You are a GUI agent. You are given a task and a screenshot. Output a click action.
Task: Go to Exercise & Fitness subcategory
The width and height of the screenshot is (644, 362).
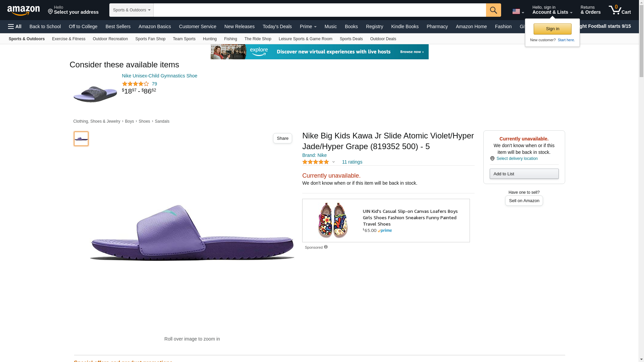pyautogui.click(x=68, y=39)
